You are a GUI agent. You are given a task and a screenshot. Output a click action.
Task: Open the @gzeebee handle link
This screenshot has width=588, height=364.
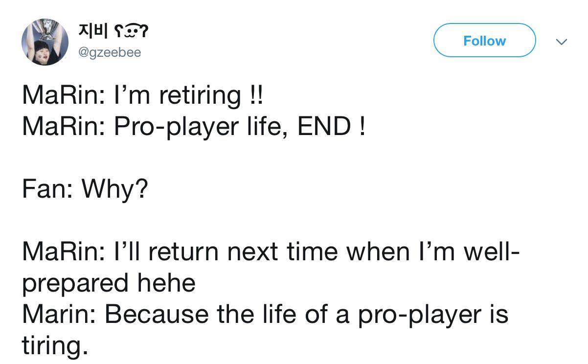point(110,52)
